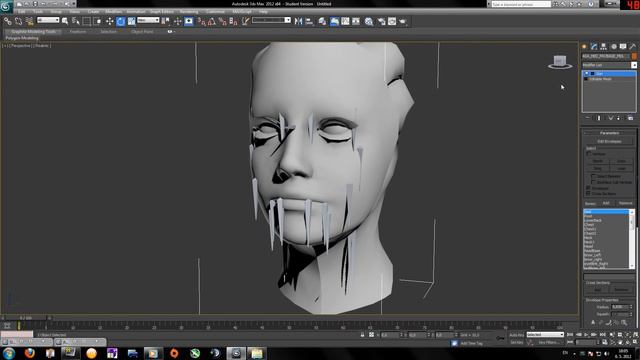640x360 pixels.
Task: Click the ViewCube in the viewport
Action: (560, 62)
